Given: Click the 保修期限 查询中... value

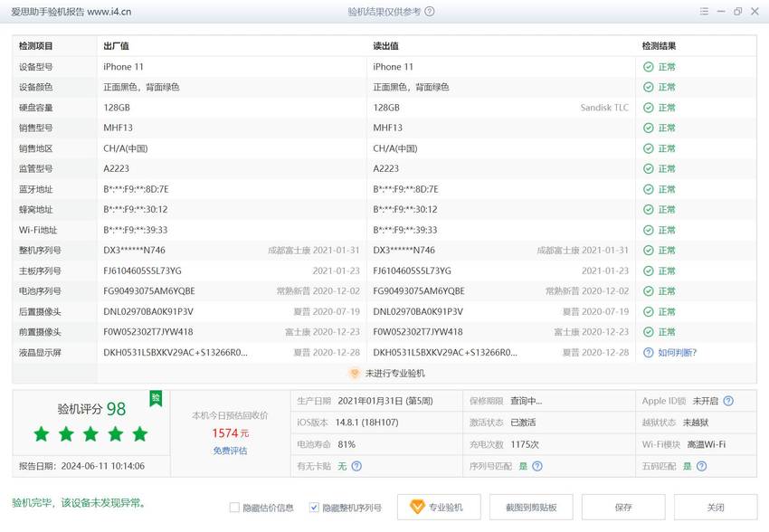Looking at the screenshot, I should 527,401.
